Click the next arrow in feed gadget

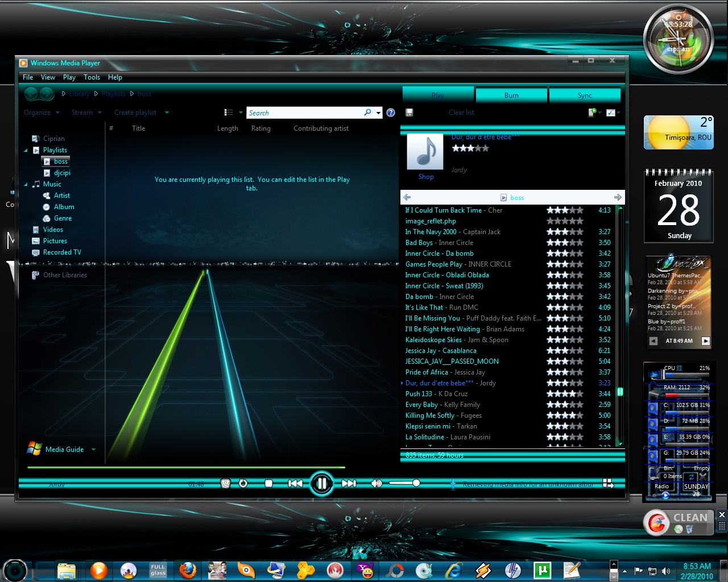[x=705, y=341]
